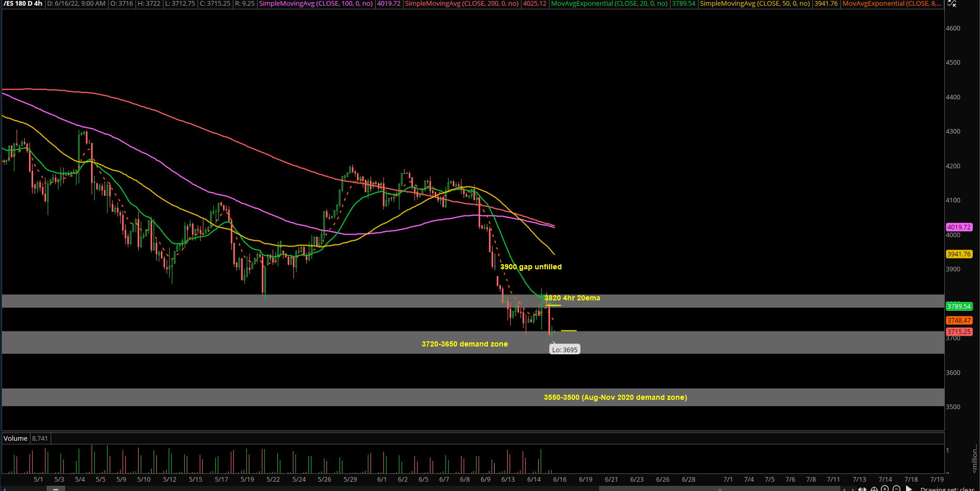This screenshot has height=491, width=980.
Task: Click the 3500 price axis label
Action: click(953, 407)
